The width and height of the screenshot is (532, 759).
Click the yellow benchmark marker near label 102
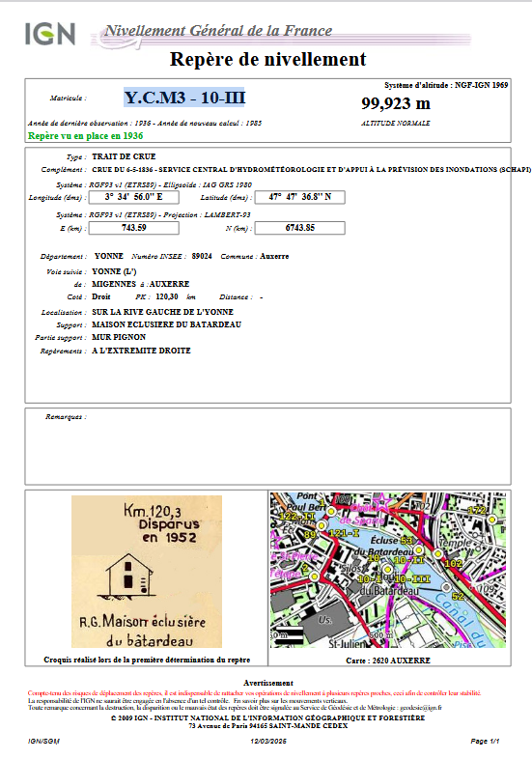tap(438, 553)
